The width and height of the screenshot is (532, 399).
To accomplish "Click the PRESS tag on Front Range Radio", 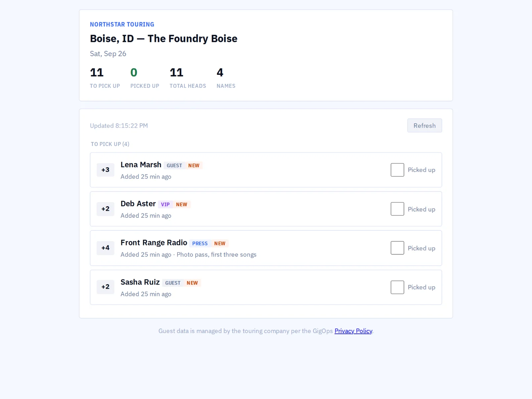I will pos(200,243).
